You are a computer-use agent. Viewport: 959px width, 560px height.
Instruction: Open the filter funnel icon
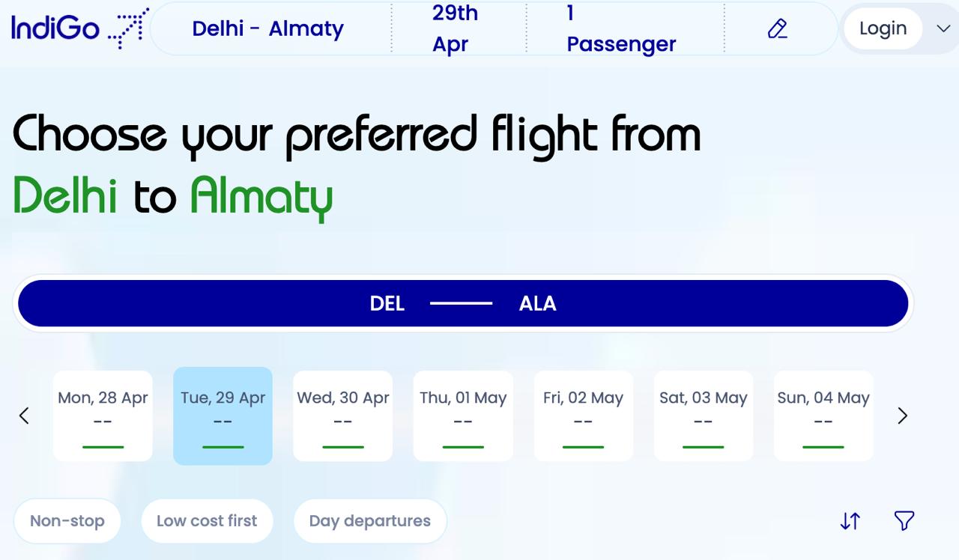coord(904,520)
